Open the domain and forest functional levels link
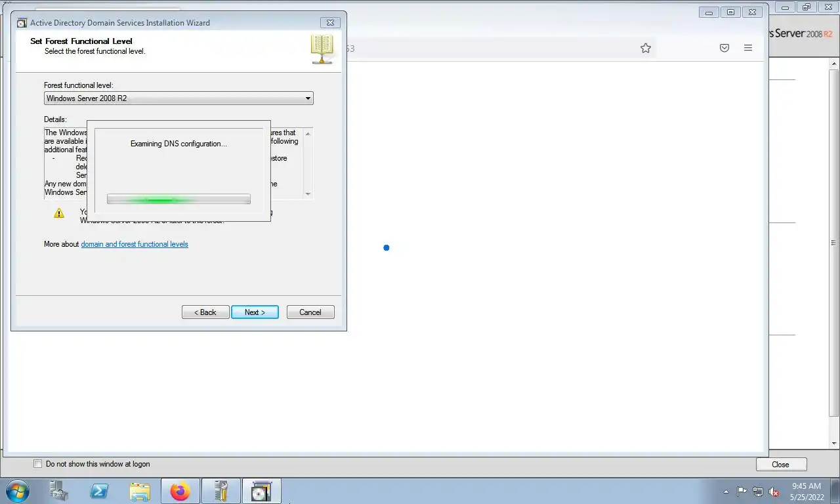840x504 pixels. tap(135, 244)
